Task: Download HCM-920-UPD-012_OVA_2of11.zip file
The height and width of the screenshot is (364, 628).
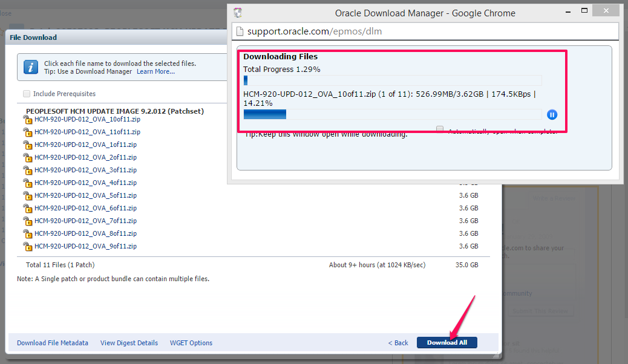Action: point(85,157)
